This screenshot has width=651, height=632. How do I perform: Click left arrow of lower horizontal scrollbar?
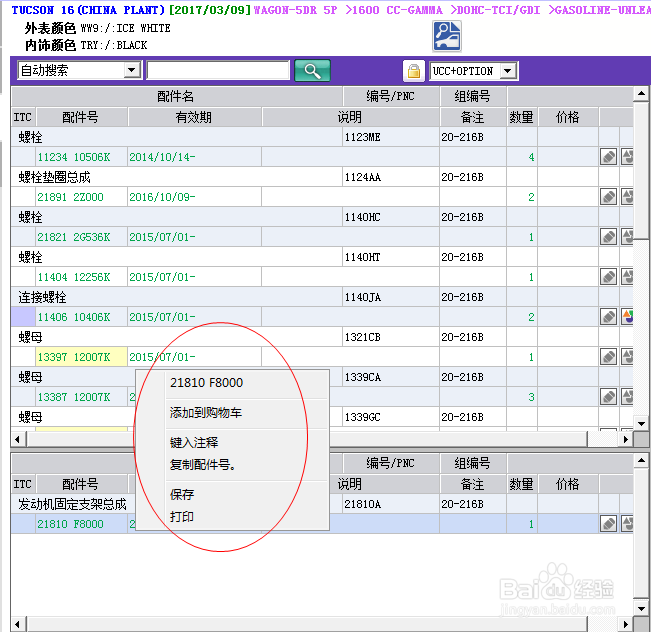coord(18,624)
